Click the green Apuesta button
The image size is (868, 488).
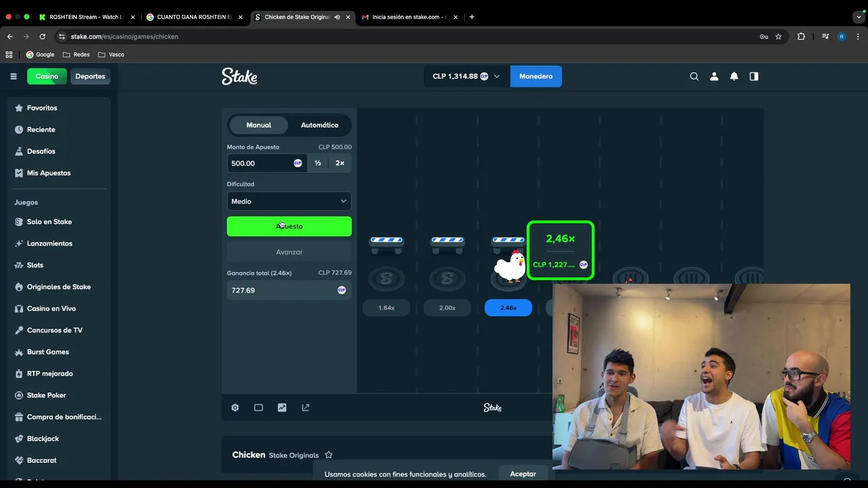pyautogui.click(x=289, y=226)
